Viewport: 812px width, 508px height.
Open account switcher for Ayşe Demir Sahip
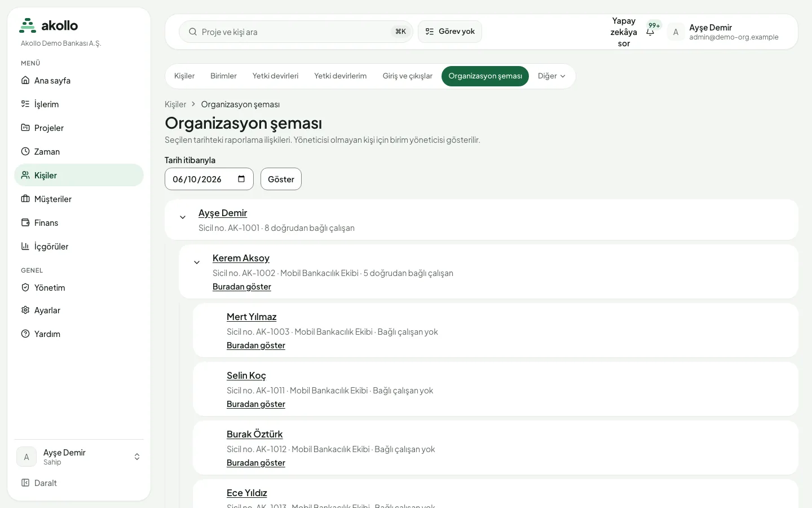pos(79,457)
